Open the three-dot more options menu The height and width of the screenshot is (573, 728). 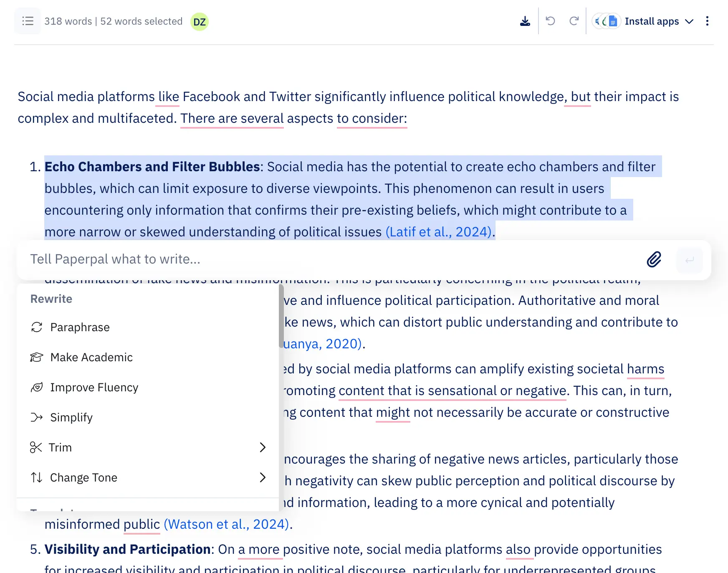(707, 21)
